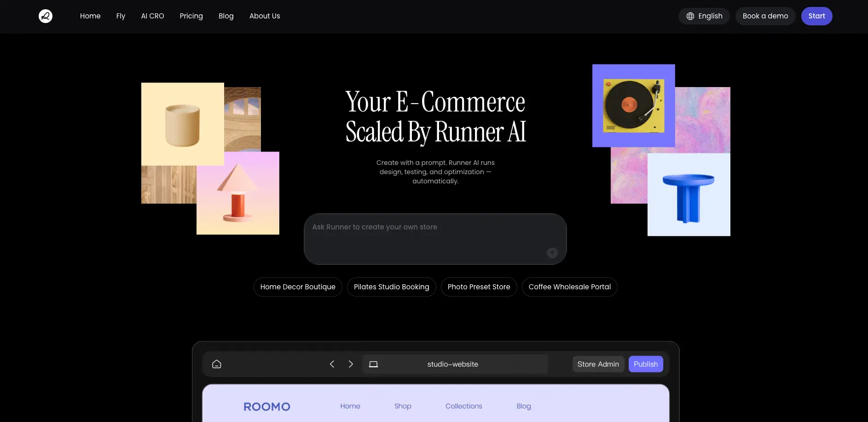Click the turntable product image
Image resolution: width=868 pixels, height=422 pixels.
point(634,105)
